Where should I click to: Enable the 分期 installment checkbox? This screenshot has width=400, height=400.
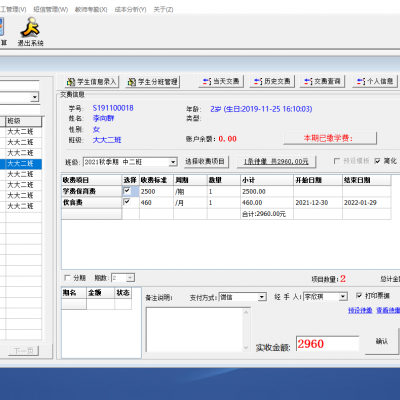click(x=67, y=278)
